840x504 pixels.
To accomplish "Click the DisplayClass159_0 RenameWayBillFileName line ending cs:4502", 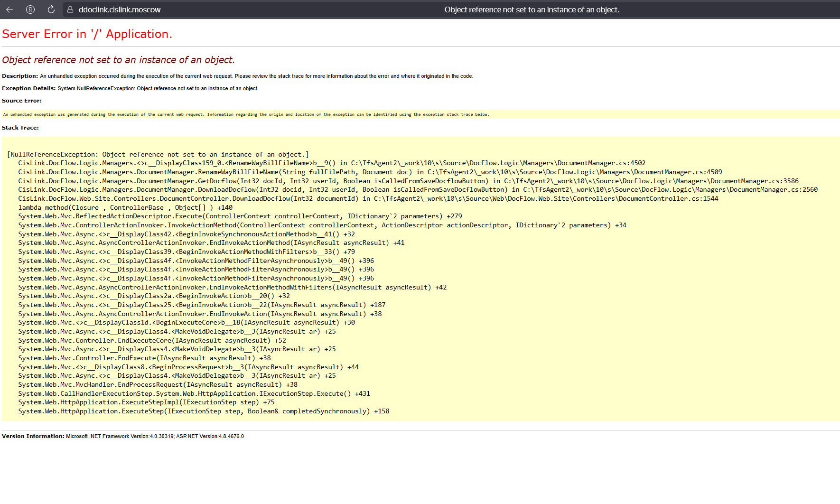I will tap(332, 163).
